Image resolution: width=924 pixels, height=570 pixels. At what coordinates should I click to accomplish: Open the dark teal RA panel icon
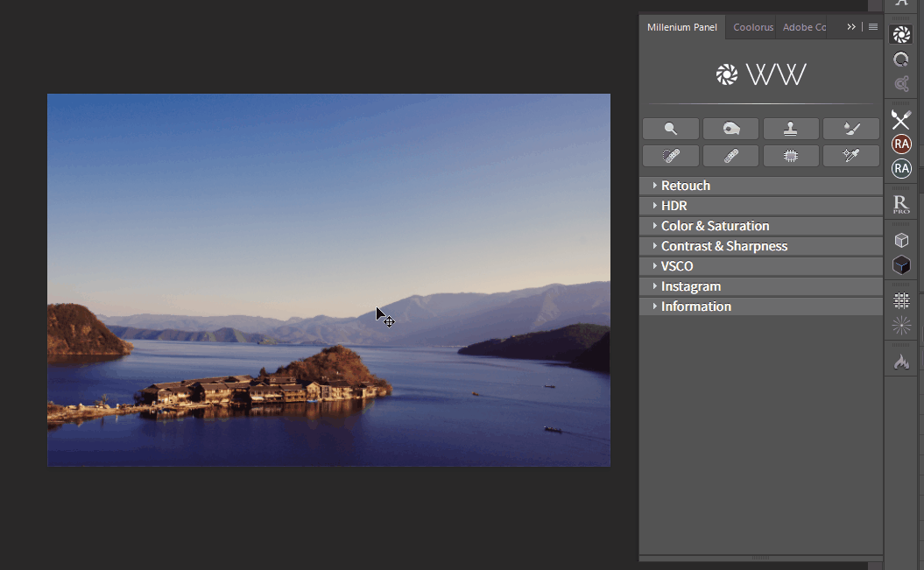(901, 168)
